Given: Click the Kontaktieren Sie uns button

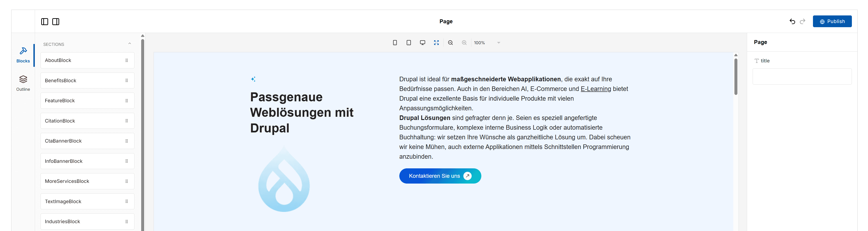Looking at the screenshot, I should point(440,176).
